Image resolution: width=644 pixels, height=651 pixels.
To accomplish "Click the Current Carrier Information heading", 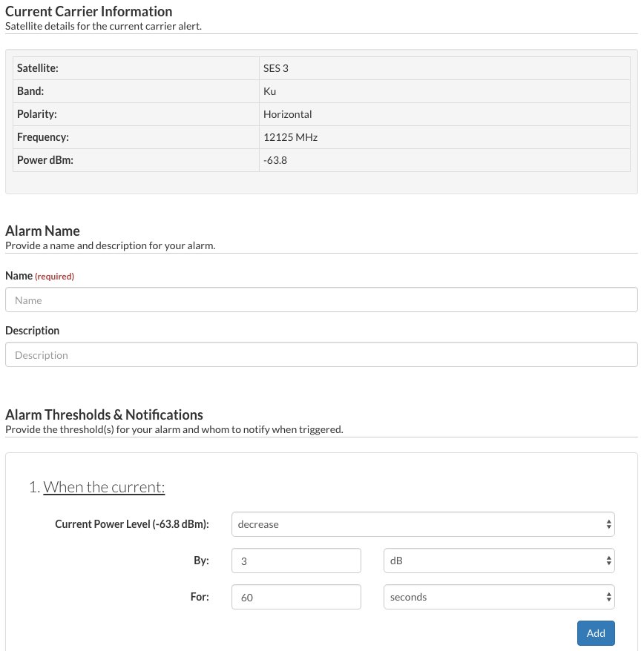I will 89,12.
